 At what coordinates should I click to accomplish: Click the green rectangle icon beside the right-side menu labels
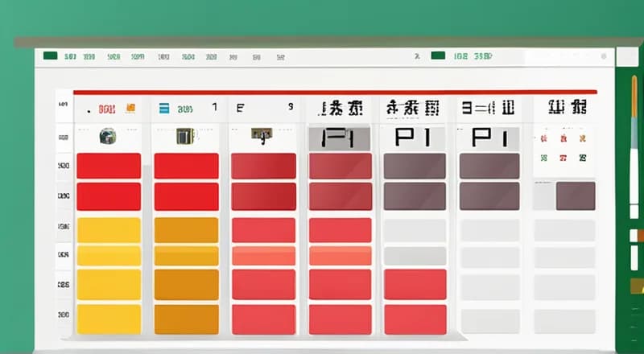(438, 56)
